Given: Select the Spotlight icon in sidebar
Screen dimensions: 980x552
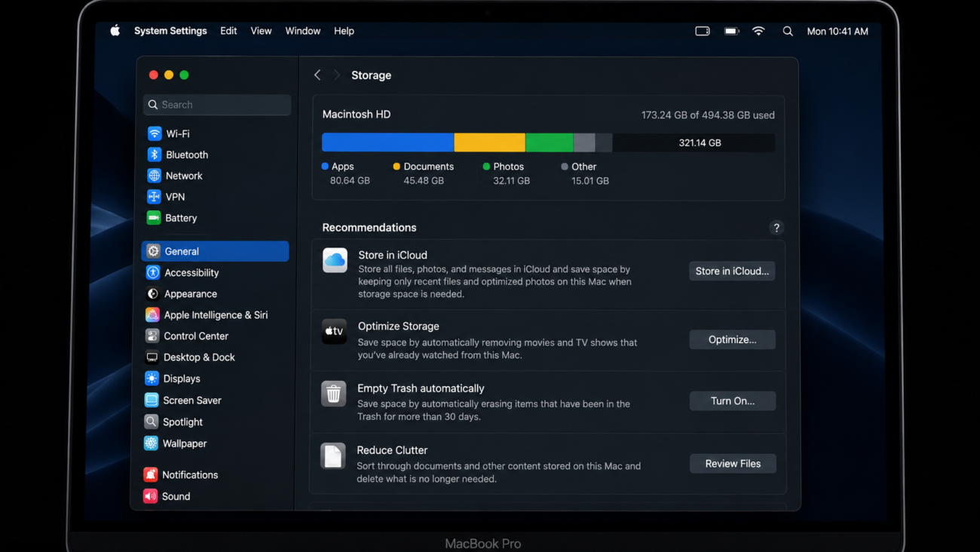Looking at the screenshot, I should [152, 422].
